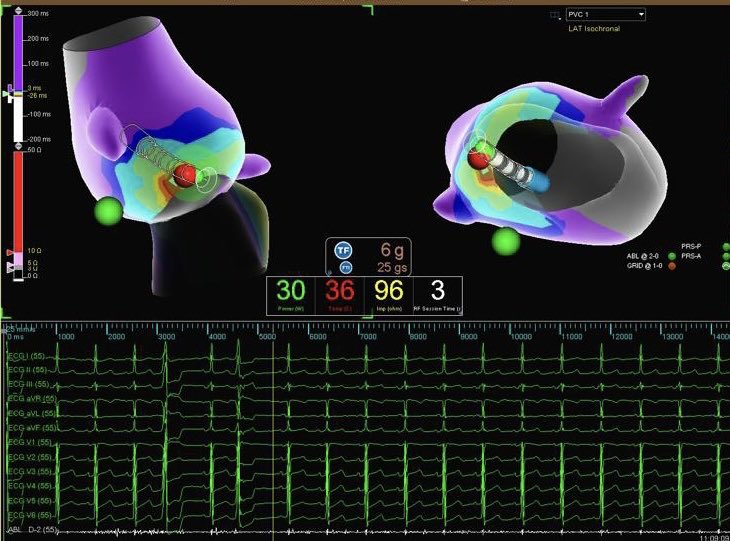Click the vertical yellow caliper line in ECG

pos(273,431)
